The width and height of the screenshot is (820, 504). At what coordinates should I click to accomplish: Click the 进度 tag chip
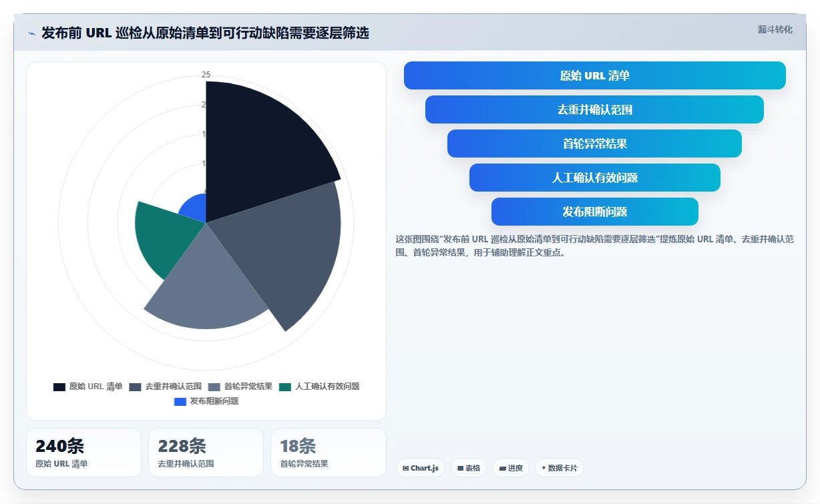point(511,468)
